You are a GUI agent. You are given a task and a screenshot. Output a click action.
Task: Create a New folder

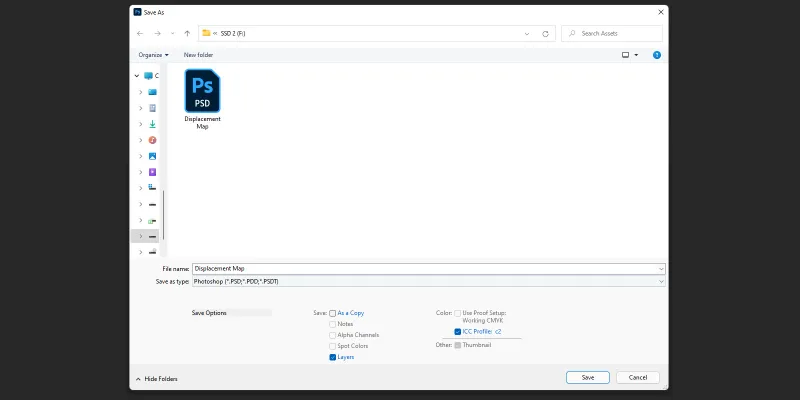click(198, 55)
